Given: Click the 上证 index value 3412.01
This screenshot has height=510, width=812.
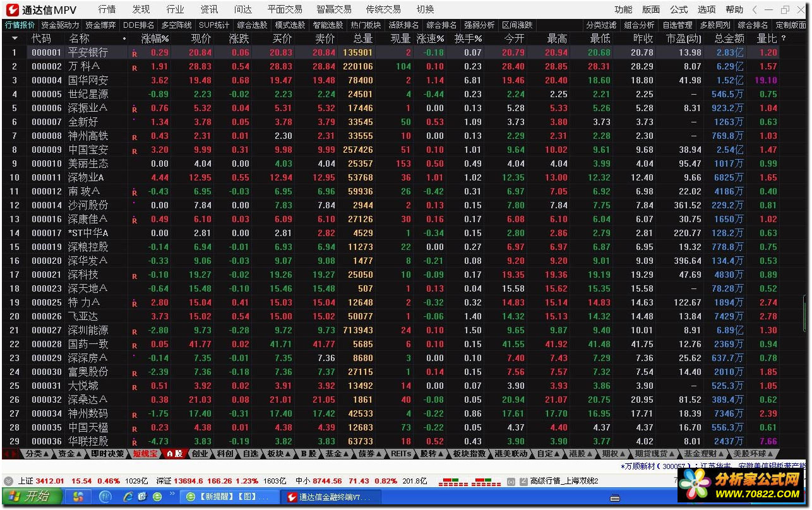Looking at the screenshot, I should [x=50, y=481].
